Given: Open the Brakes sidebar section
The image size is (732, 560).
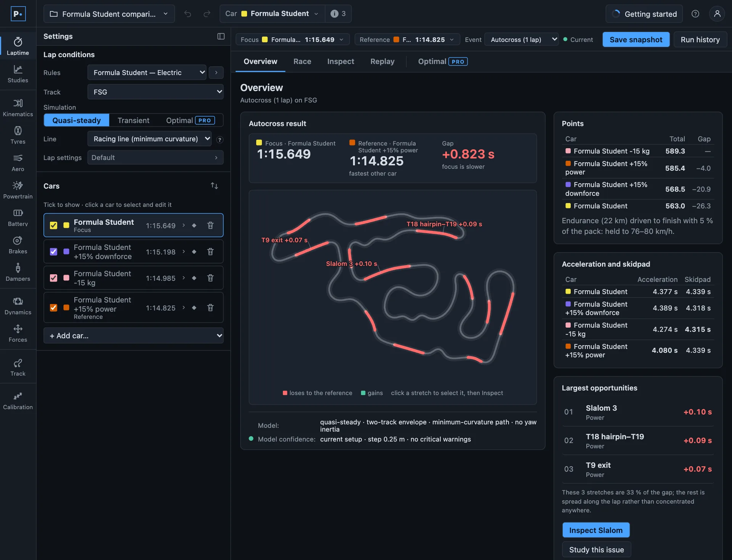Looking at the screenshot, I should (x=18, y=245).
